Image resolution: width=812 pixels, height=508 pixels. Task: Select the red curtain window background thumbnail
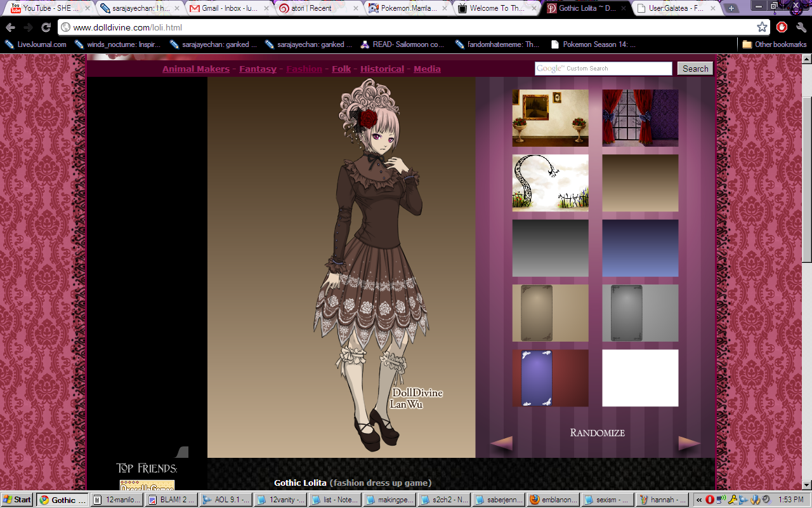coord(639,118)
